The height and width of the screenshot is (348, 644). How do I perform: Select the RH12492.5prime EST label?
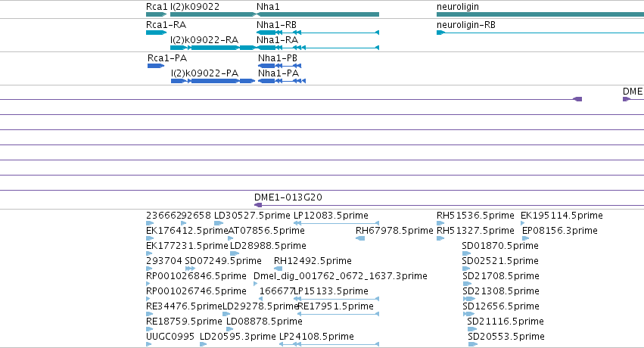click(x=313, y=261)
